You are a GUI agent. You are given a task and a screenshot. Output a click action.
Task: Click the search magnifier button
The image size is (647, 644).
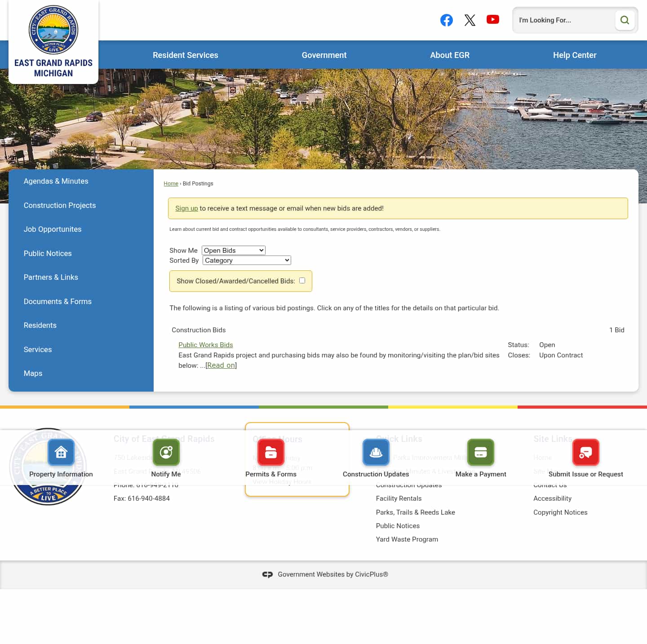click(625, 20)
